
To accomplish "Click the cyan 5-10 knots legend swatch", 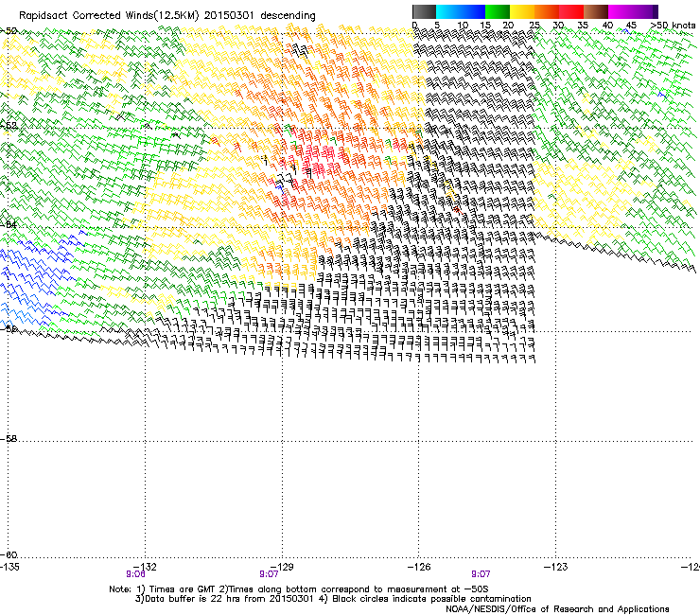I will (448, 11).
